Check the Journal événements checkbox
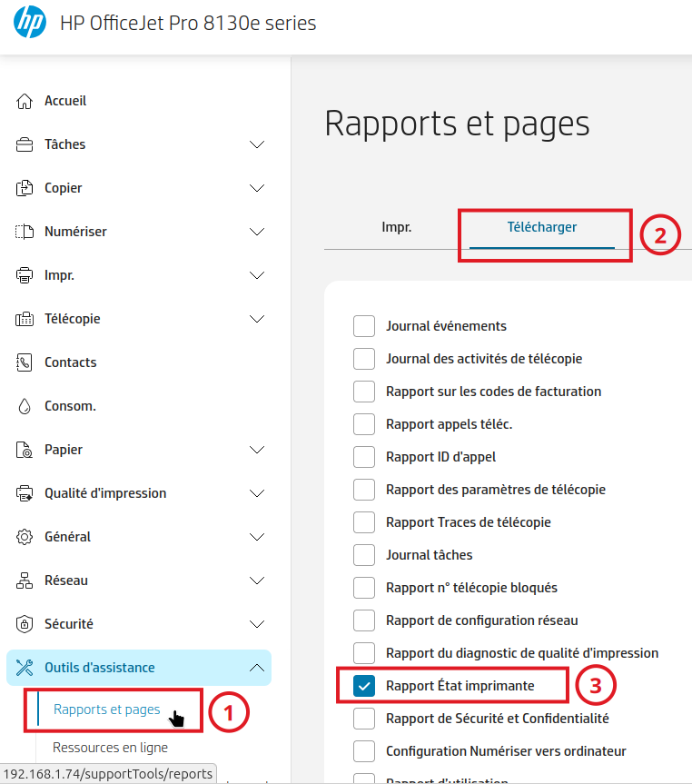The width and height of the screenshot is (692, 784). coord(364,326)
